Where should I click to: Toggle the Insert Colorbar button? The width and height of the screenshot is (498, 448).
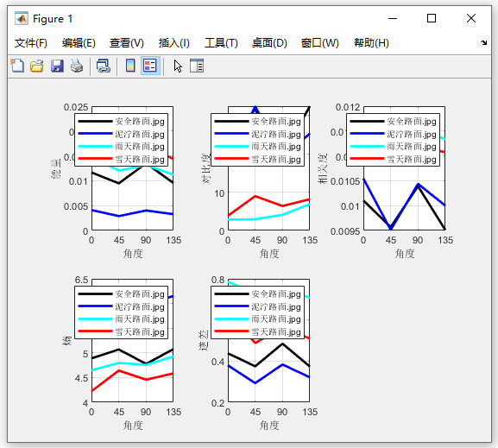pyautogui.click(x=130, y=66)
